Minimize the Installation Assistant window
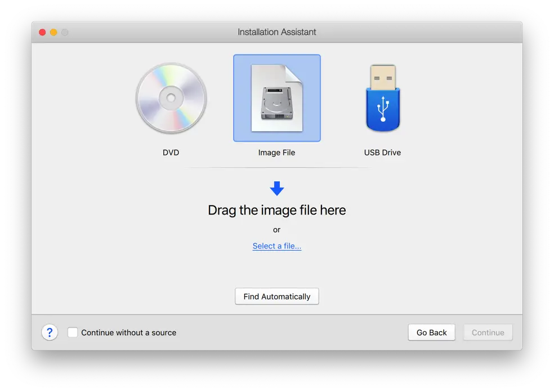 53,32
